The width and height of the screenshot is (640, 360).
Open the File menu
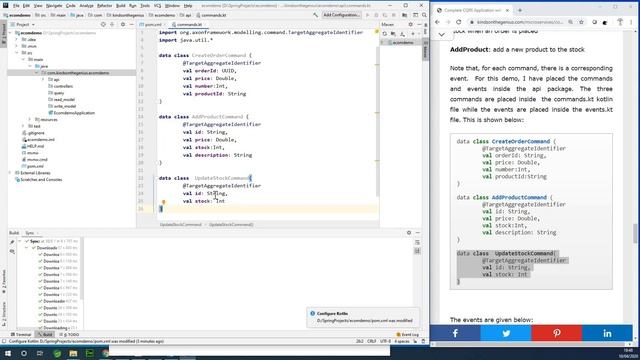[x=16, y=6]
